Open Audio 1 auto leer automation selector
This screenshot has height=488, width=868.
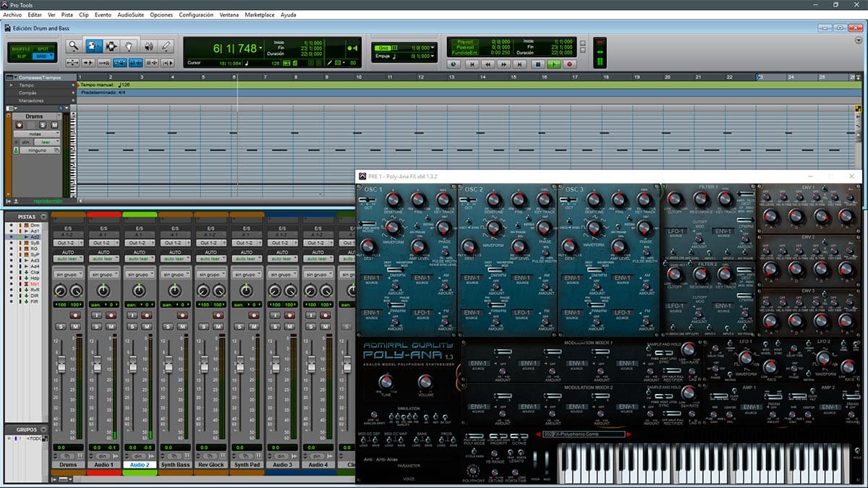pos(103,258)
